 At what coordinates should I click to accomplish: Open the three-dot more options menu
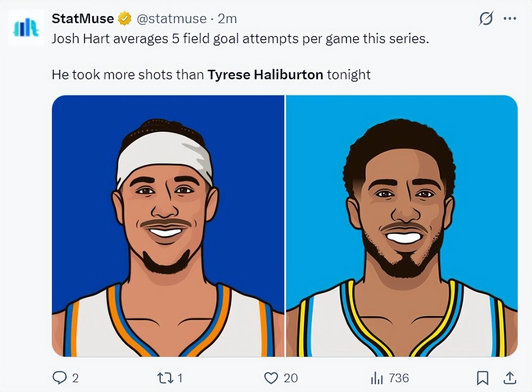coord(510,18)
